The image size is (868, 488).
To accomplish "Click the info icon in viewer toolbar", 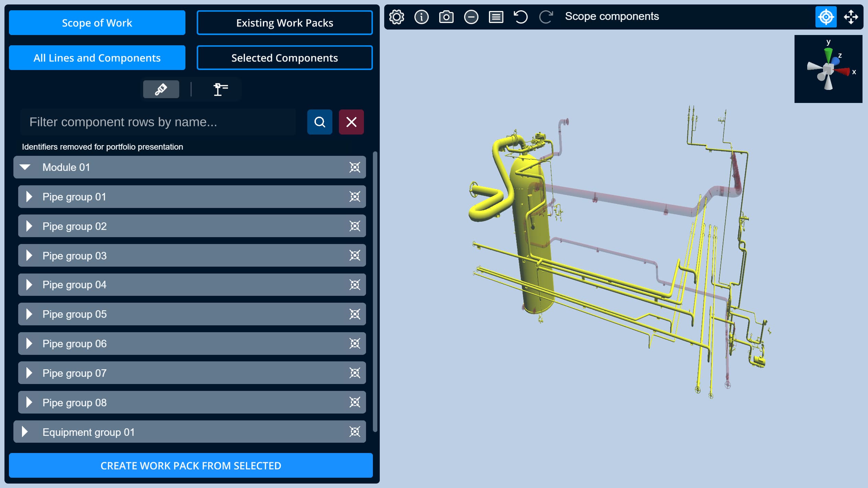I will pos(421,16).
